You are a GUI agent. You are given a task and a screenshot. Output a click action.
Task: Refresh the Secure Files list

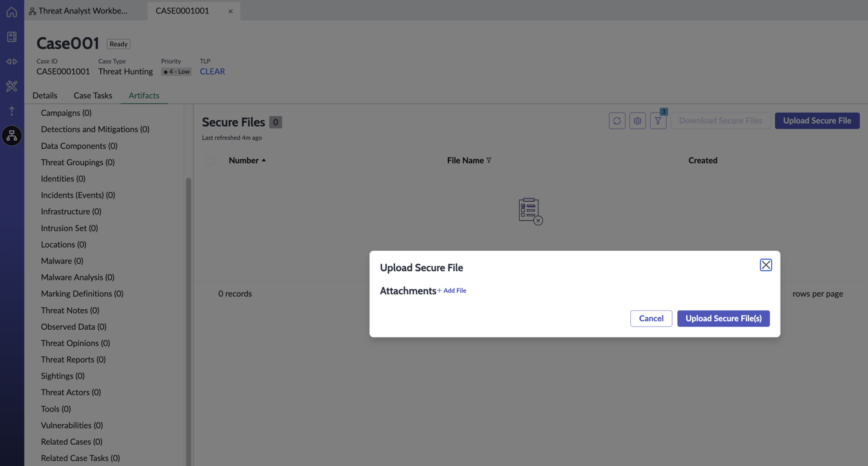617,121
